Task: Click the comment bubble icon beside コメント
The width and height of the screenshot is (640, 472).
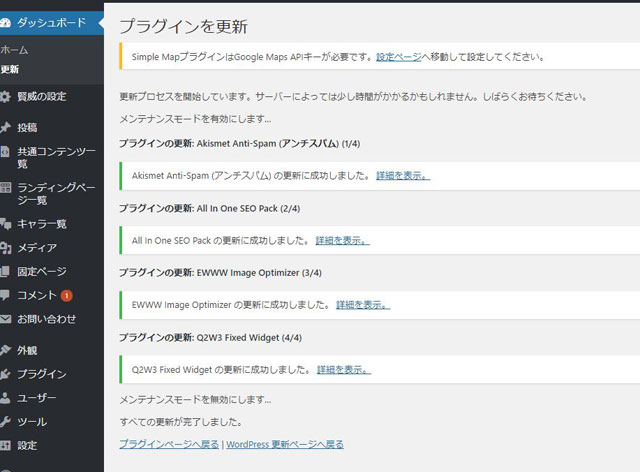Action: pyautogui.click(x=5, y=295)
